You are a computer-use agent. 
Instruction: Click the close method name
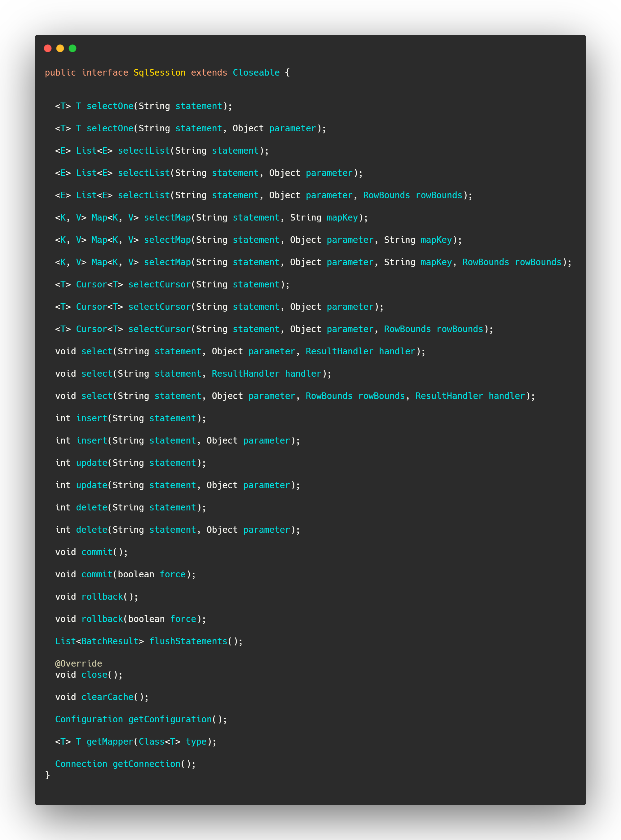(x=94, y=675)
